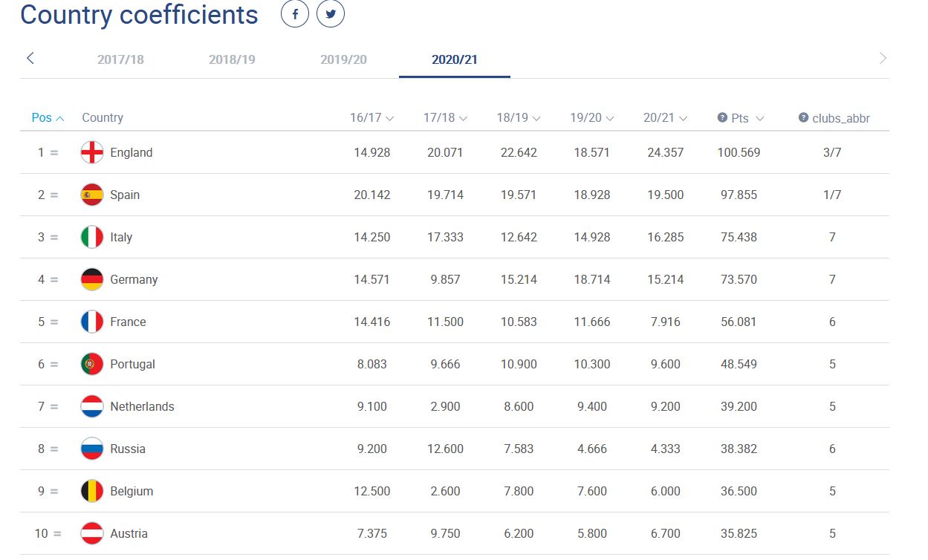Click the France flag icon
928x560 pixels.
(92, 322)
